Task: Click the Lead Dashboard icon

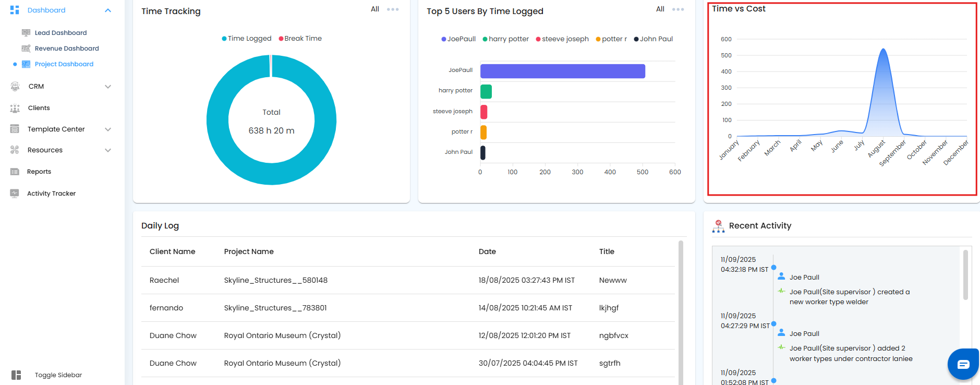Action: 26,32
